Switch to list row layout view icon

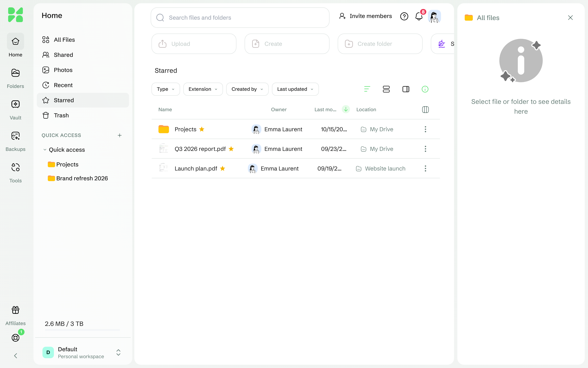pos(386,89)
